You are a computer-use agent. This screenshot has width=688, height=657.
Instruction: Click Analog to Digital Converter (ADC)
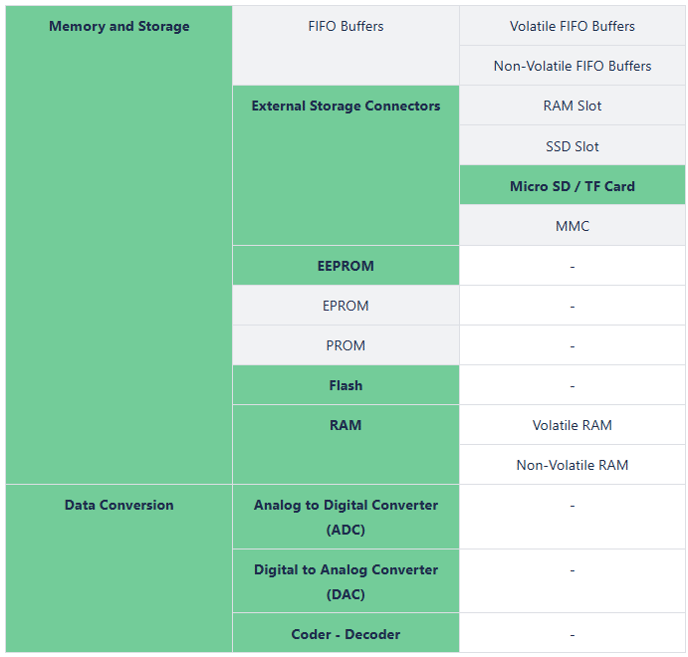(345, 517)
